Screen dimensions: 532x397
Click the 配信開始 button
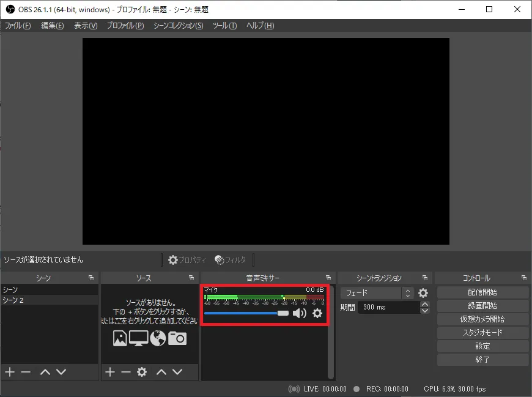click(482, 292)
